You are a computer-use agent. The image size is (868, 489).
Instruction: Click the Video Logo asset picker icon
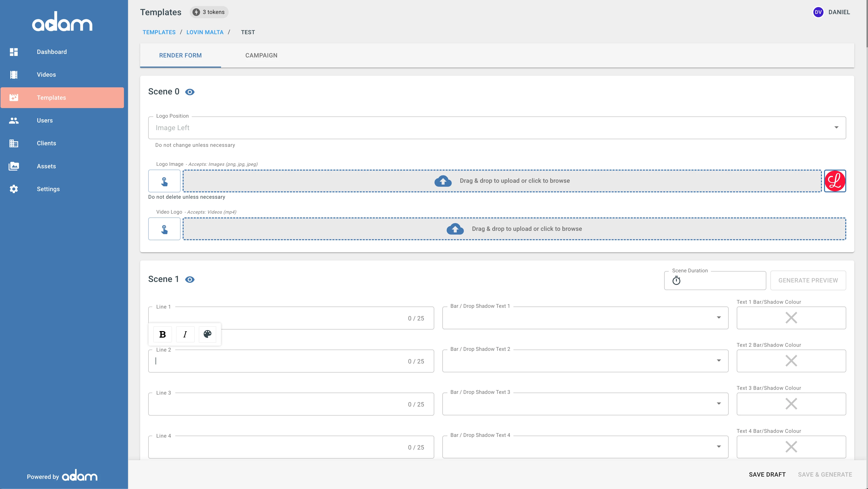(x=164, y=229)
